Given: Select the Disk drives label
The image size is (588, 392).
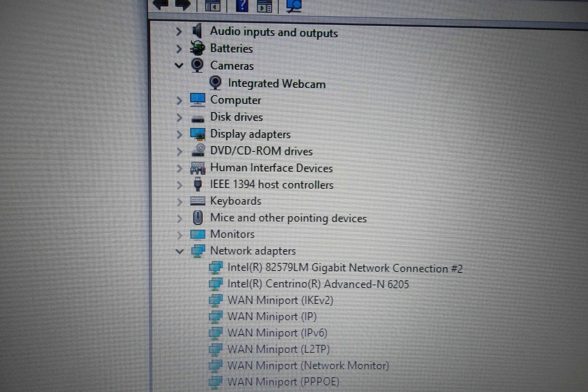Looking at the screenshot, I should click(x=236, y=117).
